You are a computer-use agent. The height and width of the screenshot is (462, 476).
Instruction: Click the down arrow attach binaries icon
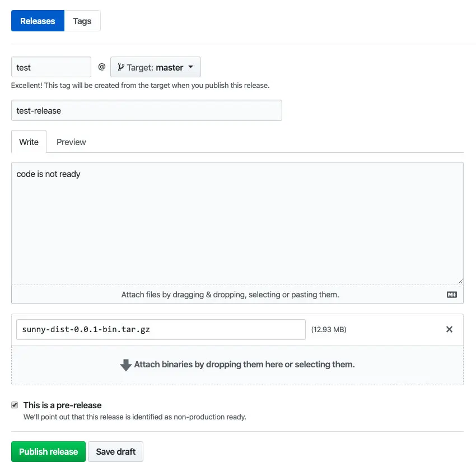point(126,365)
